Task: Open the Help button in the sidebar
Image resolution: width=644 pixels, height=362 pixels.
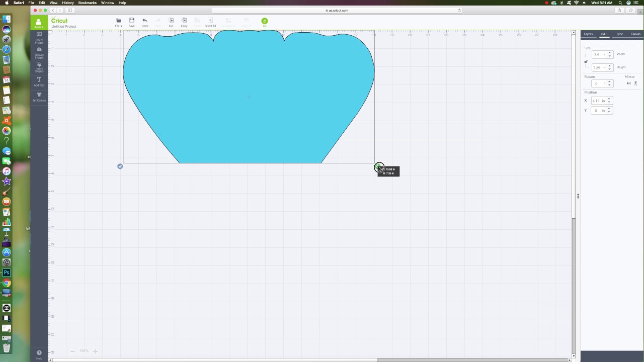Action: [x=39, y=354]
